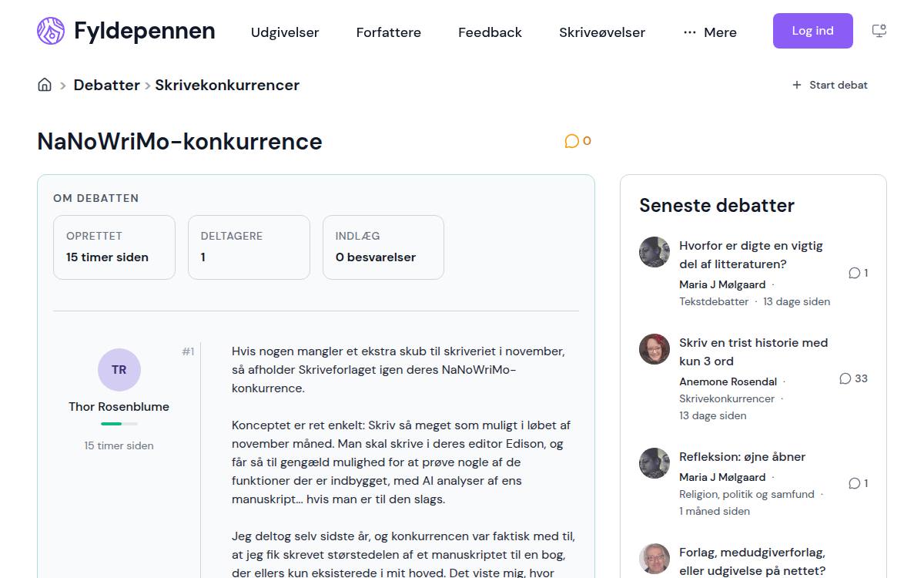
Task: Click the 33 replies comment icon
Action: (x=845, y=378)
